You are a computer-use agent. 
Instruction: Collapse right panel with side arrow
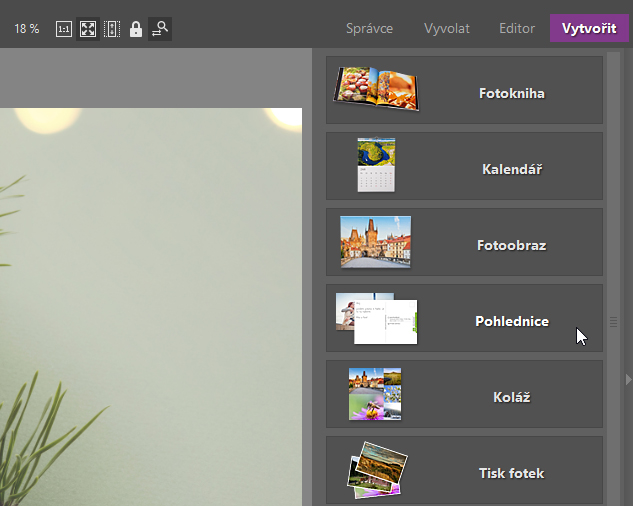628,380
